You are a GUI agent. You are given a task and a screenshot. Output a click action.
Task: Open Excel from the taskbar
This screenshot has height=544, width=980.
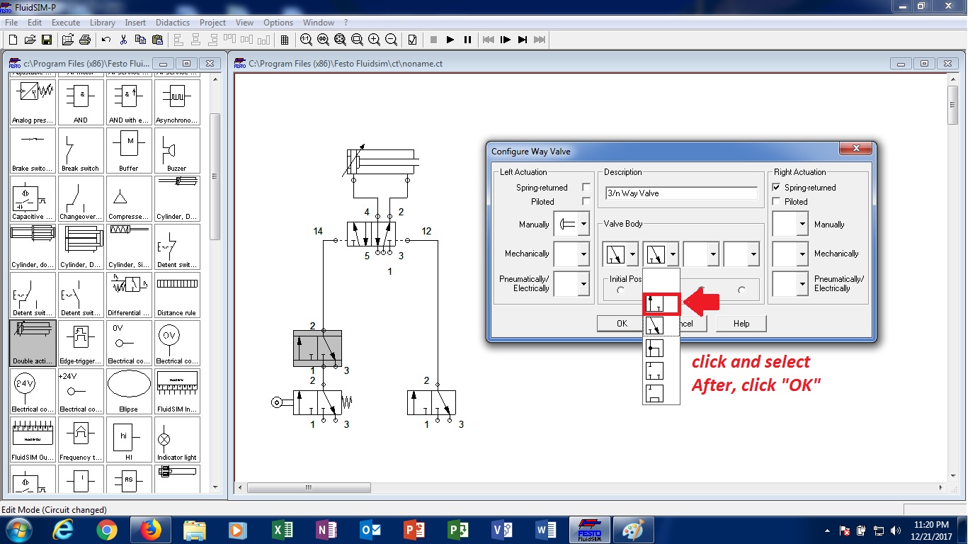[283, 530]
